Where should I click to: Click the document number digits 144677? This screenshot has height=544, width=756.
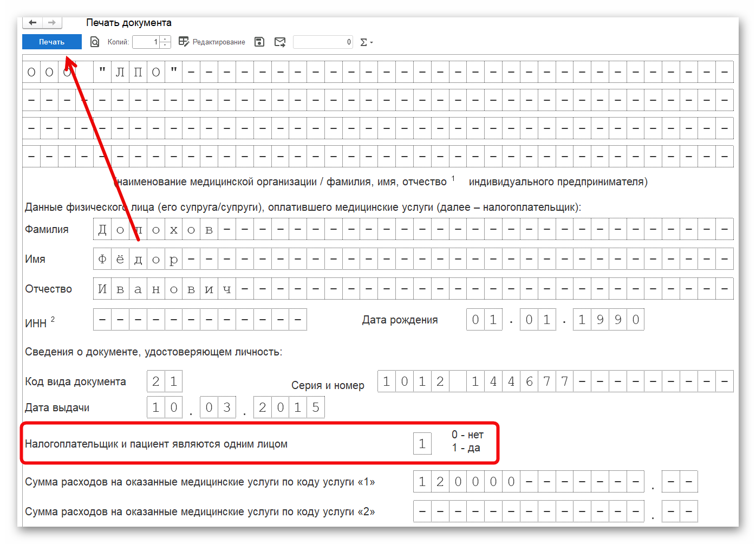click(520, 381)
